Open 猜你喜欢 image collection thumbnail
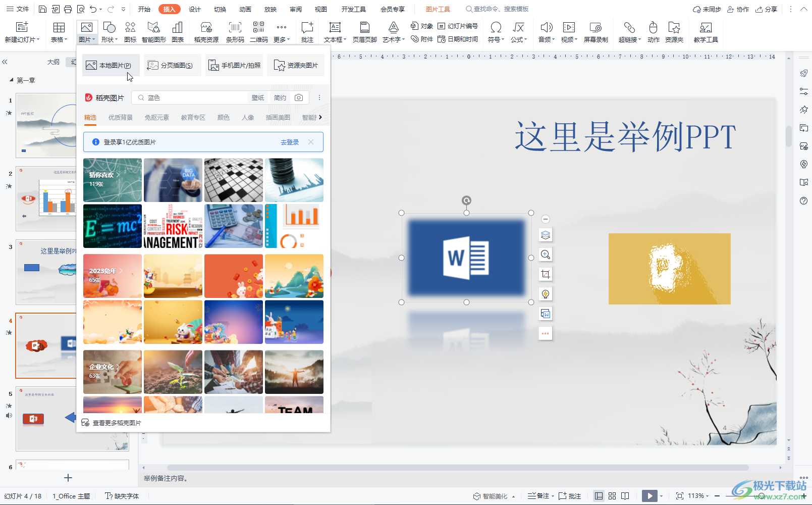 (x=113, y=180)
